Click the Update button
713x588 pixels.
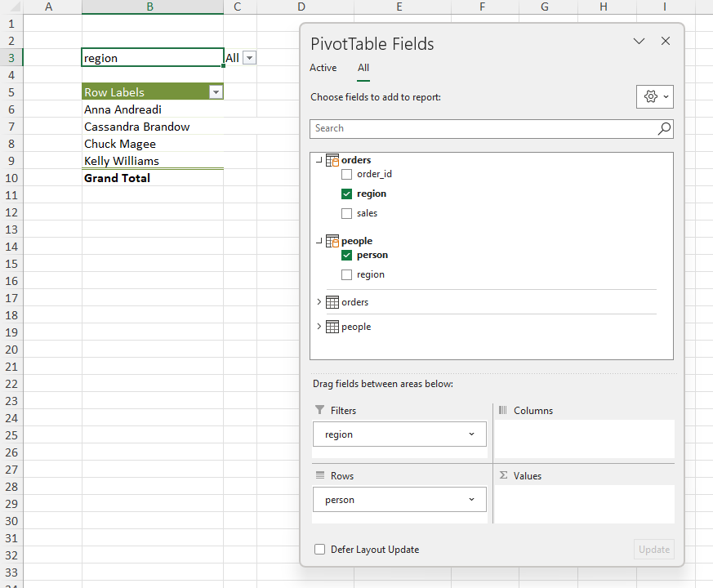[653, 550]
